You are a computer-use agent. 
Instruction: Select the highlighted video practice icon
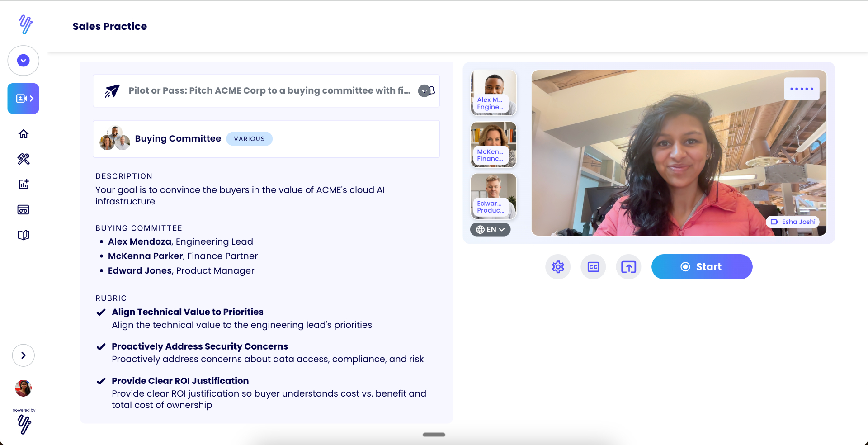[23, 98]
